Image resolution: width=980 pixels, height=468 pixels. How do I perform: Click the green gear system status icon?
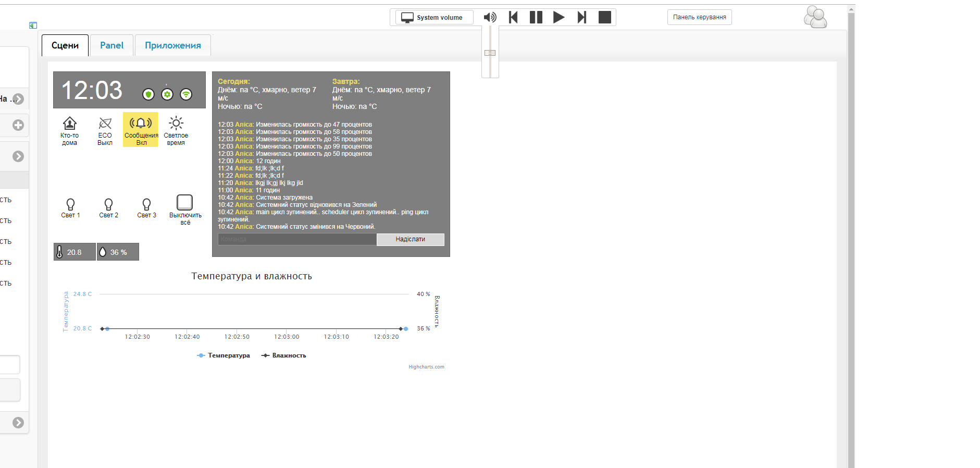pos(167,94)
